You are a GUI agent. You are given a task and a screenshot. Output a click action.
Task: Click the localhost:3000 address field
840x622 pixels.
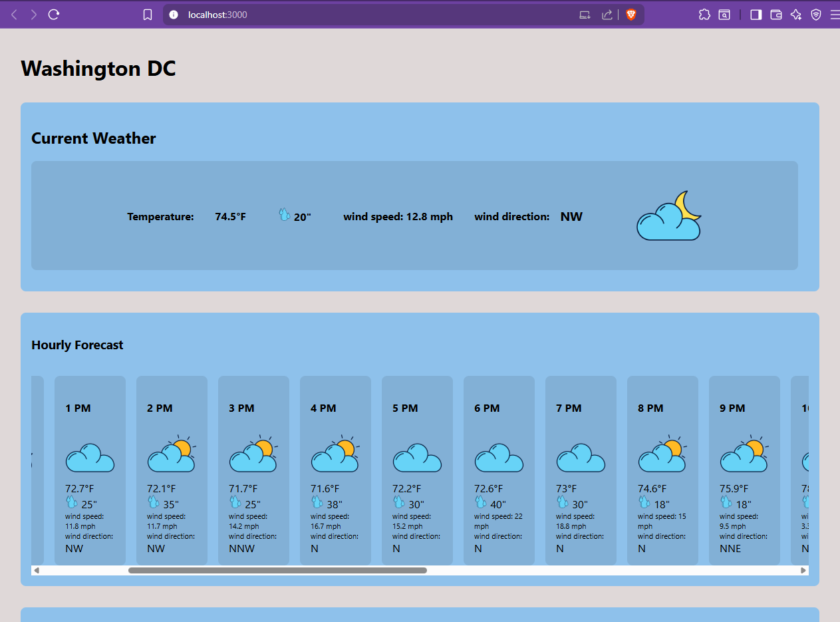(372, 15)
